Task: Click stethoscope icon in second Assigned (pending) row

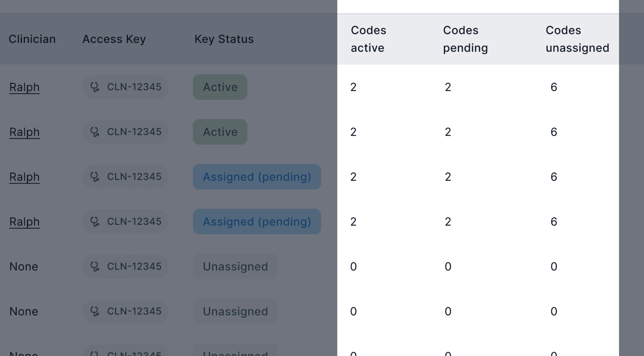Action: pyautogui.click(x=94, y=222)
